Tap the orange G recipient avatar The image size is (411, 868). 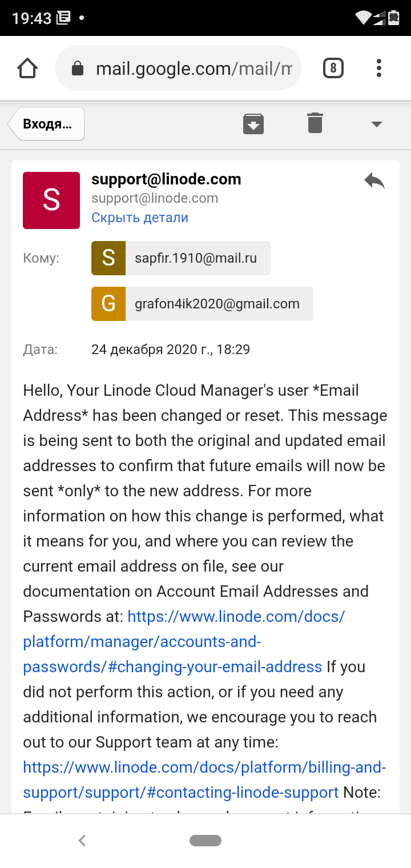[x=108, y=304]
